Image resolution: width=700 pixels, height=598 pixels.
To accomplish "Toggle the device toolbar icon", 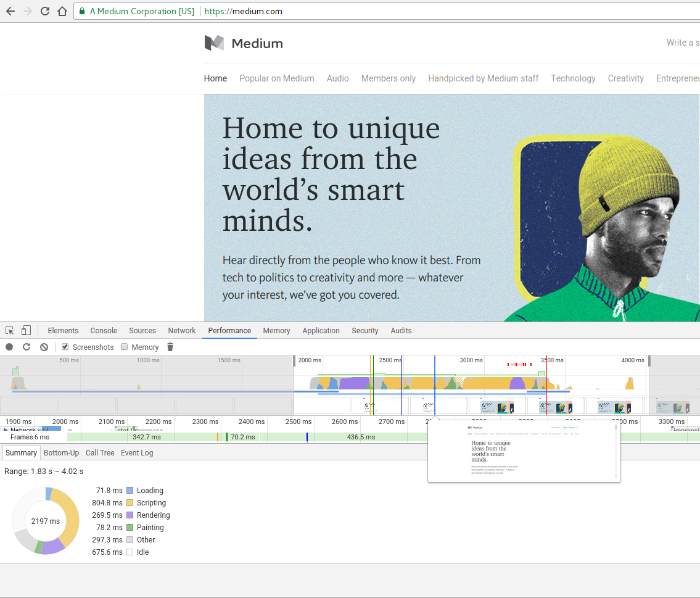I will click(26, 331).
